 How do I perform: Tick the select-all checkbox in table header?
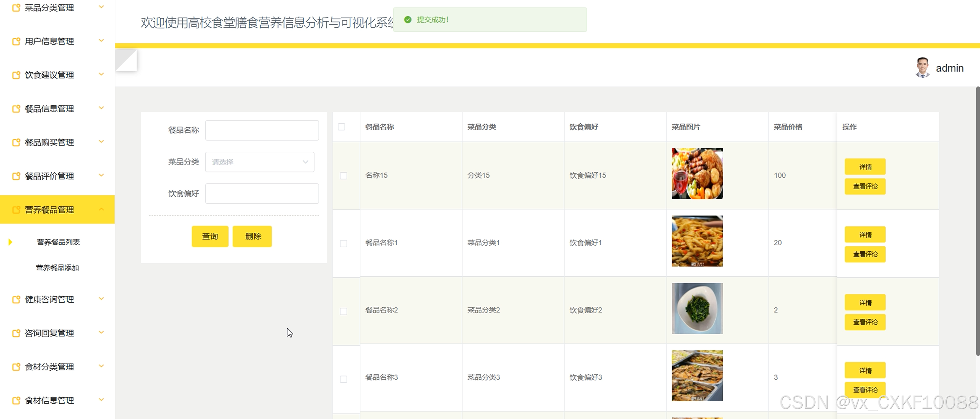pyautogui.click(x=342, y=127)
